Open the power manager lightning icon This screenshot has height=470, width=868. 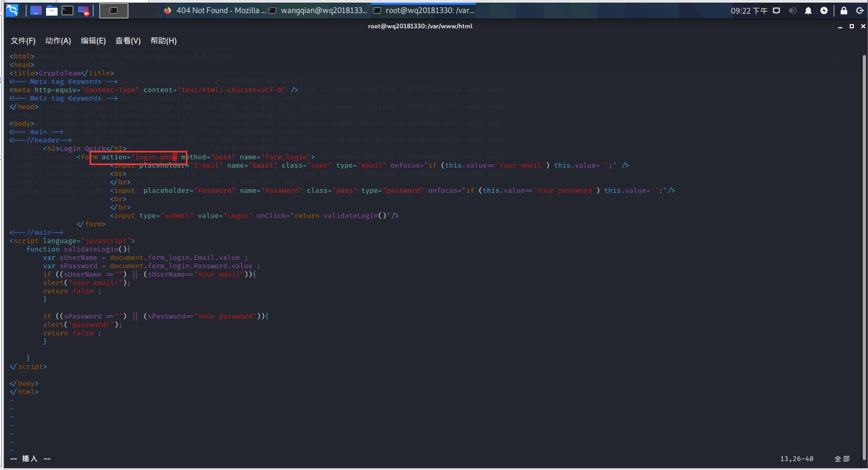(824, 10)
